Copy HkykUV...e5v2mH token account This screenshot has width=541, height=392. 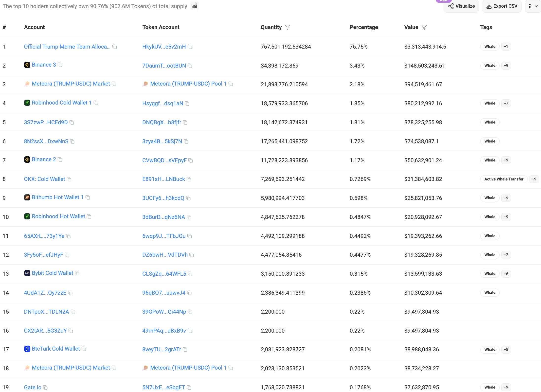point(190,47)
